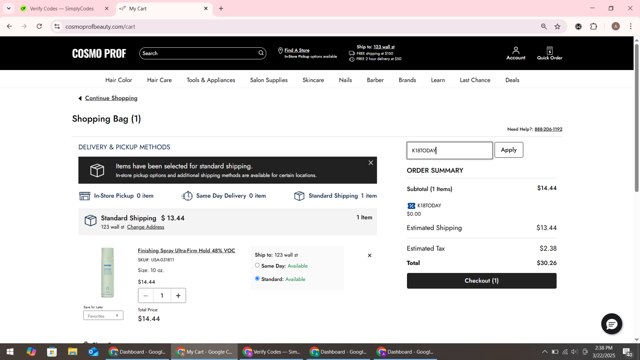Select the Same Day Delivery 0 item option
This screenshot has height=360, width=640.
224,196
